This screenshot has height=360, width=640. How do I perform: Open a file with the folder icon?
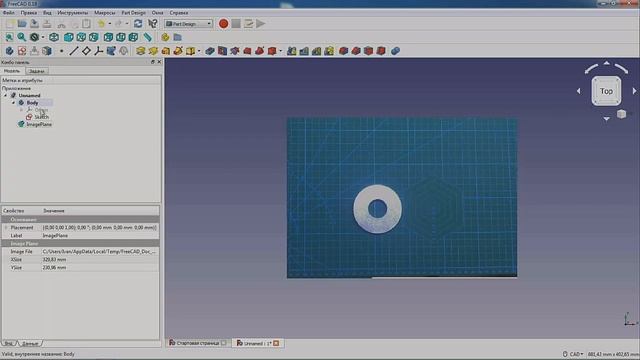click(x=22, y=24)
